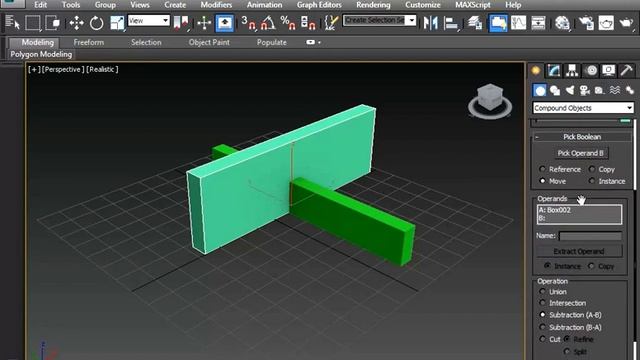The width and height of the screenshot is (640, 360).
Task: Expand the ribbon options dropdown arrow
Action: tap(319, 42)
